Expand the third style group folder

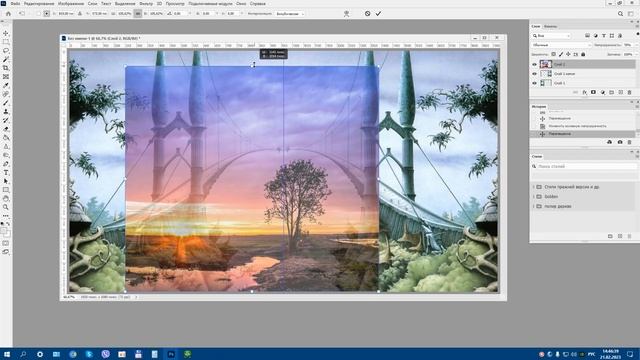click(534, 207)
